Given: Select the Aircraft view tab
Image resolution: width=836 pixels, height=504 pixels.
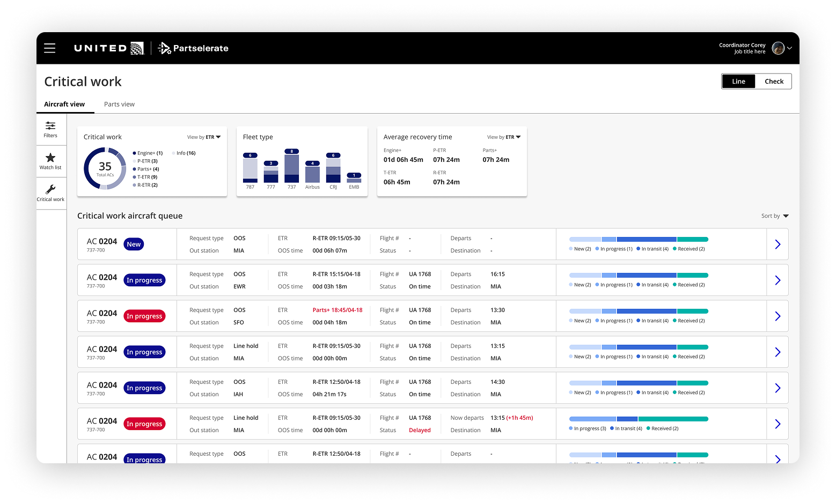Looking at the screenshot, I should pos(64,104).
